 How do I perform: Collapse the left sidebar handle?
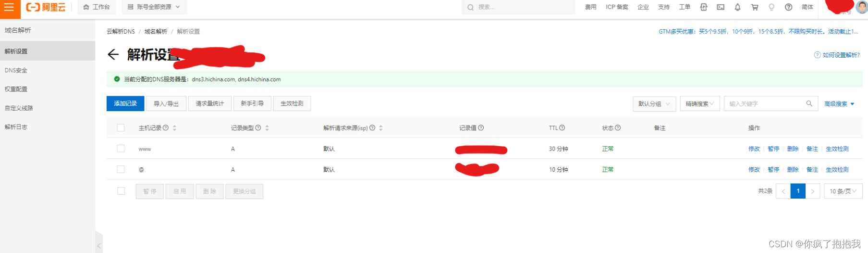(x=99, y=245)
